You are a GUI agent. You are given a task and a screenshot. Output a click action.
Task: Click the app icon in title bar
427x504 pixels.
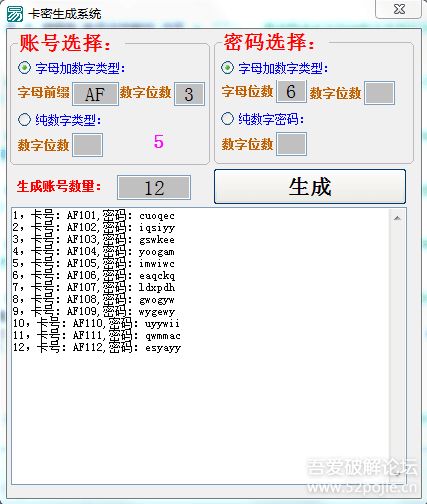[x=15, y=13]
